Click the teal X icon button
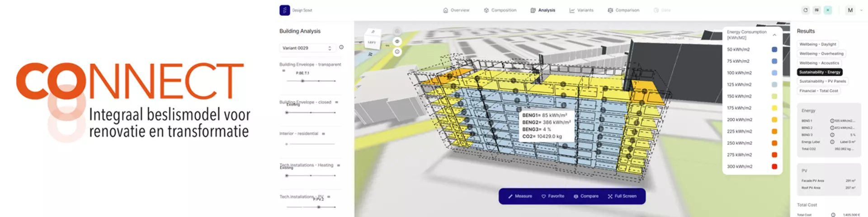Image resolution: width=868 pixels, height=217 pixels. pyautogui.click(x=828, y=10)
